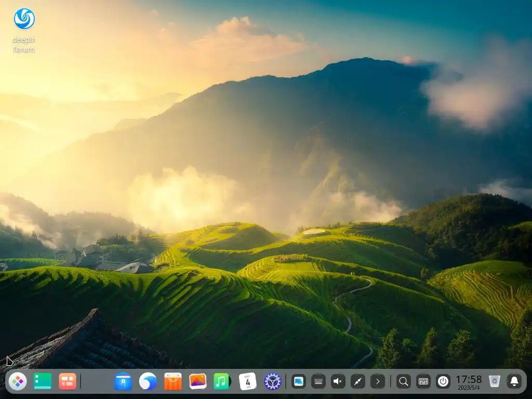
Task: Open the onboard keyboard tray icon
Action: click(318, 381)
